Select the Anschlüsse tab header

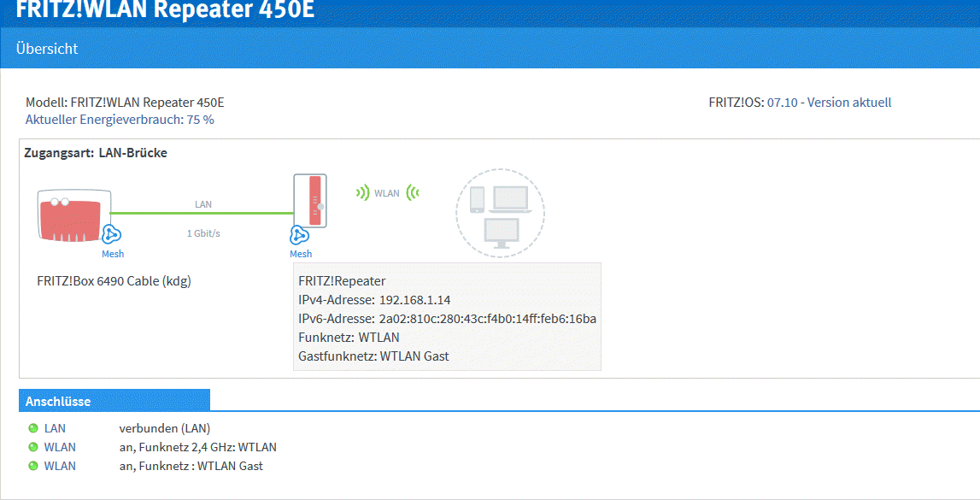114,401
